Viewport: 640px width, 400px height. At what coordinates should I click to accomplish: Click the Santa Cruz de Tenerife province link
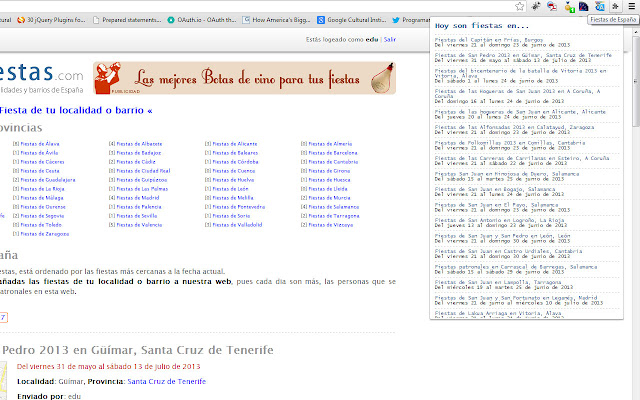pos(167,381)
